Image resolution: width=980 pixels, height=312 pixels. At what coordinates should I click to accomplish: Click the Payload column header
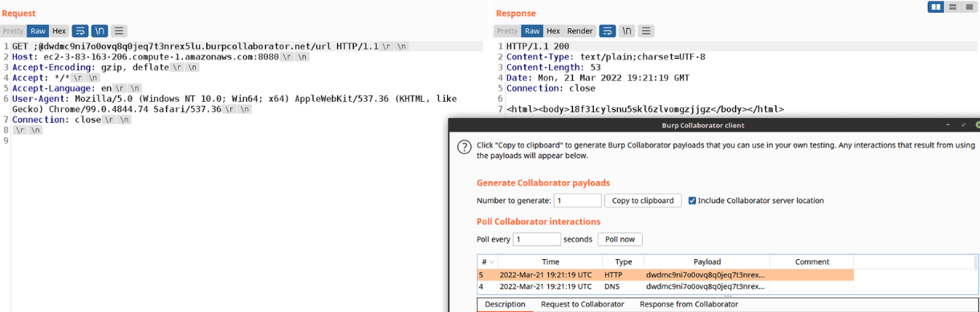tap(707, 262)
